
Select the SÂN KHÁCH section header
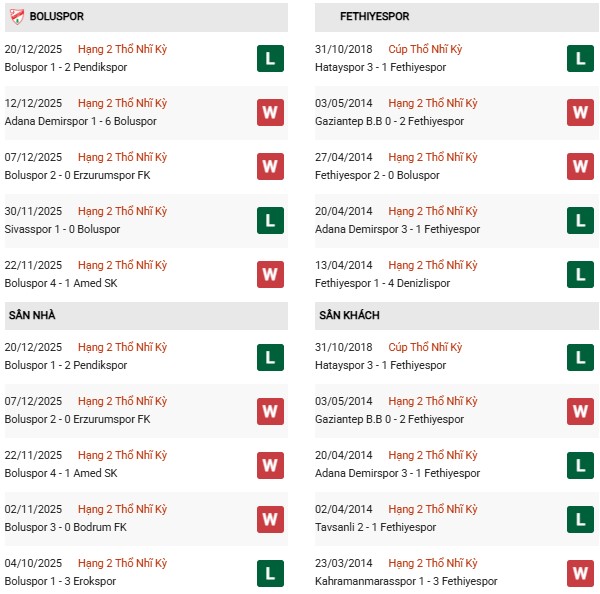349,315
